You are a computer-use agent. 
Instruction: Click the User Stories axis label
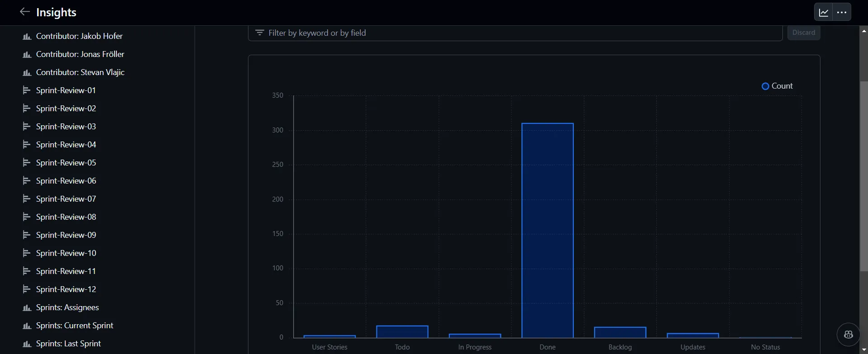(x=329, y=347)
